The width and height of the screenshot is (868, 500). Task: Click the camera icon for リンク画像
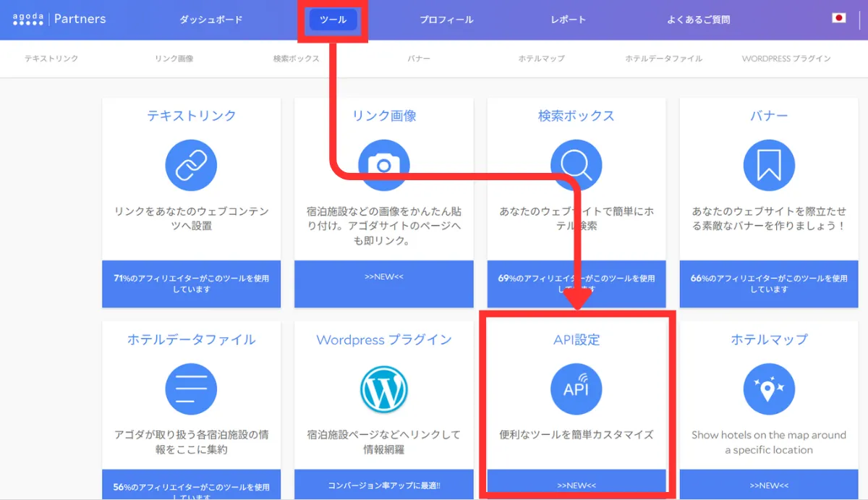[x=384, y=166]
